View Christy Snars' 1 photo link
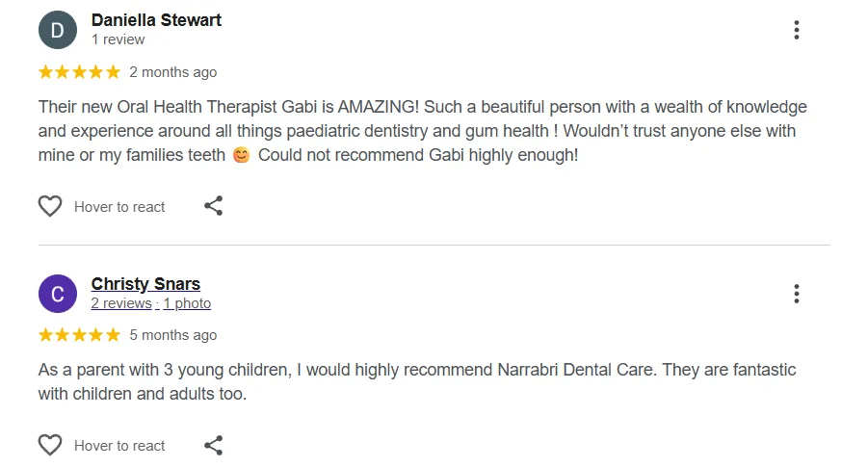 point(187,303)
